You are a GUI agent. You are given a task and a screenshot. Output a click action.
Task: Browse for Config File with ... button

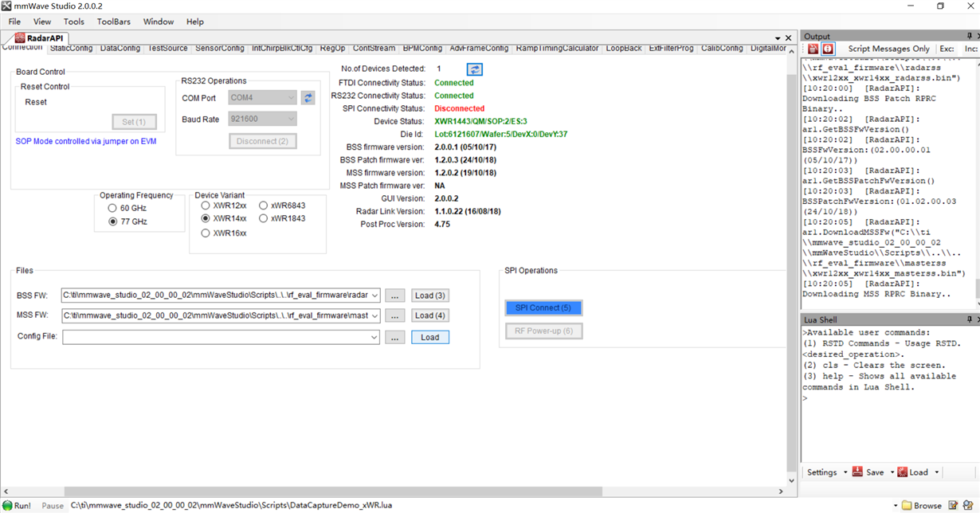(395, 337)
